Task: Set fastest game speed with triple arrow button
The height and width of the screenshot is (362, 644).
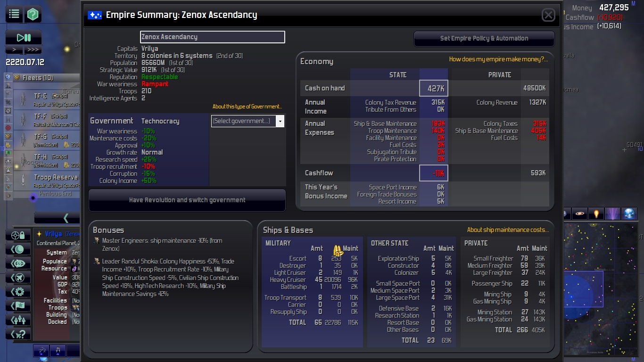Action: coord(33,49)
